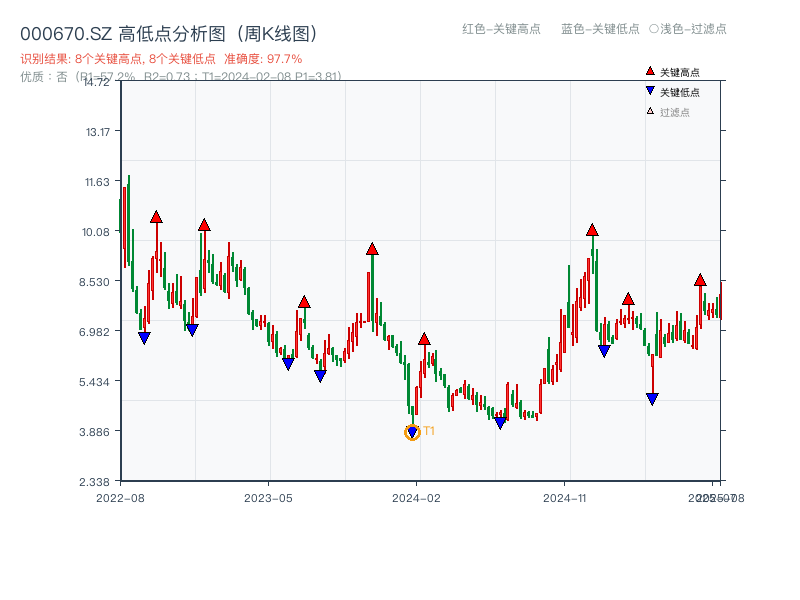800x600 pixels.
Task: Click the blue key-low triangle below the 2023-05 trough
Action: point(289,364)
